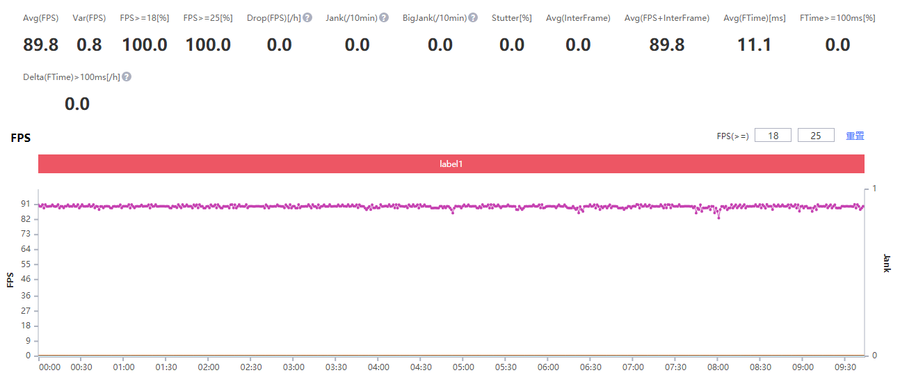Image resolution: width=900 pixels, height=375 pixels.
Task: Show the Jank(/10min) help tooltip icon
Action: [384, 18]
